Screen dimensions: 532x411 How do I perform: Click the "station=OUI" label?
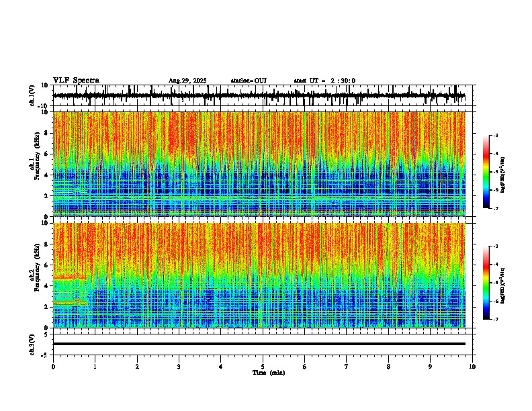[249, 81]
